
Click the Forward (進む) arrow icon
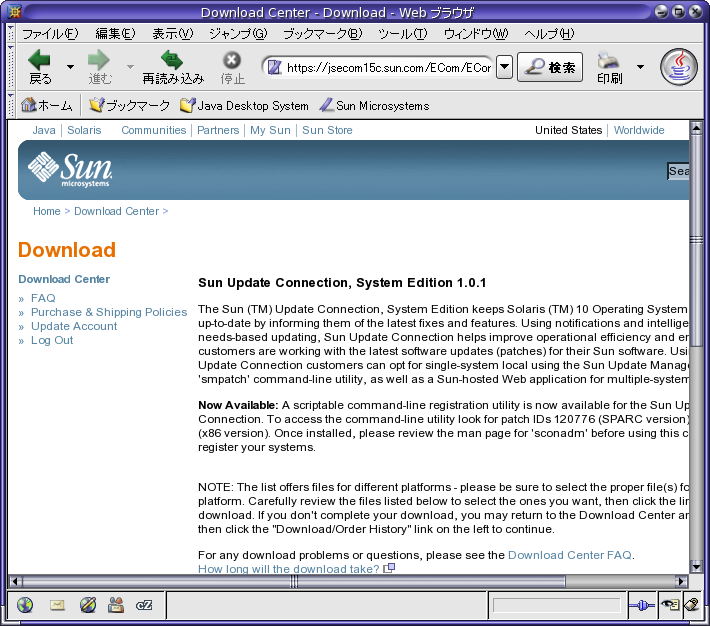pos(99,60)
